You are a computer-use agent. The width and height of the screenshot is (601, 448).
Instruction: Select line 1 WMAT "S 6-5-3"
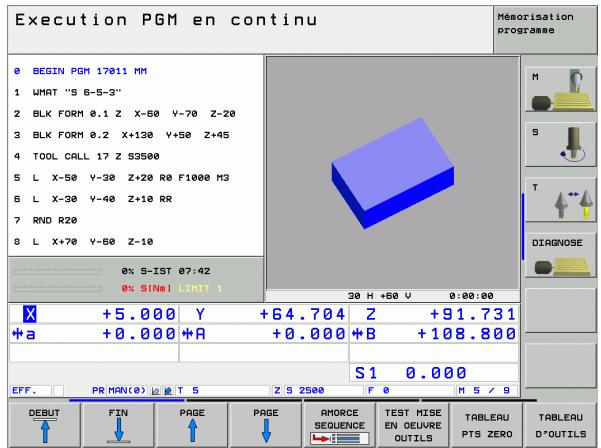pyautogui.click(x=67, y=92)
